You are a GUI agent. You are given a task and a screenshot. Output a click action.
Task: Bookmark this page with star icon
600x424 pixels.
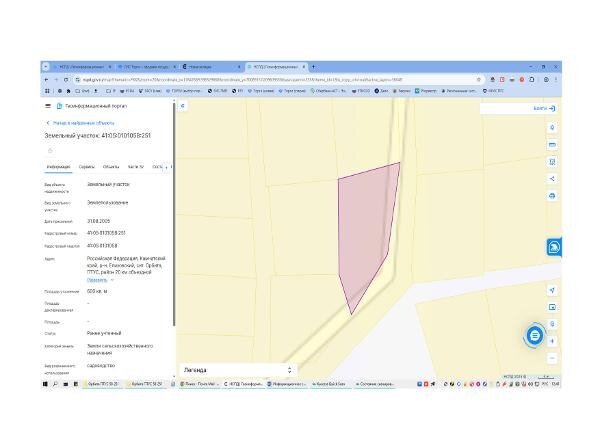(x=478, y=80)
